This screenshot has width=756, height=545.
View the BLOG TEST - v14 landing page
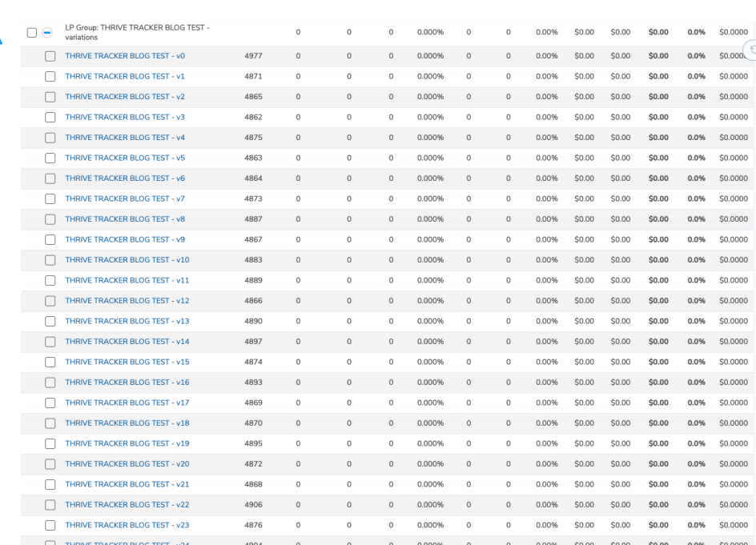pyautogui.click(x=127, y=341)
